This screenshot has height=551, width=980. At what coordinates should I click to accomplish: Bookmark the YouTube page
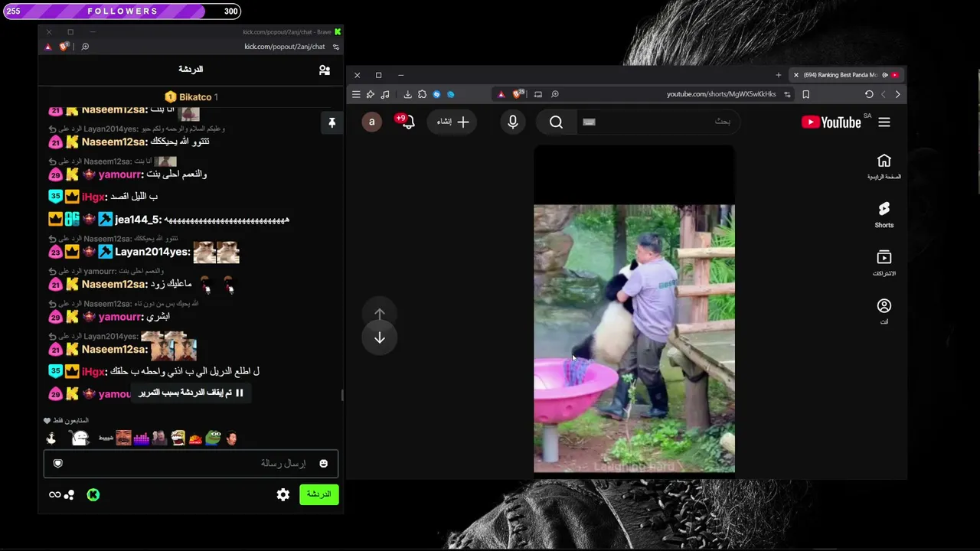[x=805, y=94]
